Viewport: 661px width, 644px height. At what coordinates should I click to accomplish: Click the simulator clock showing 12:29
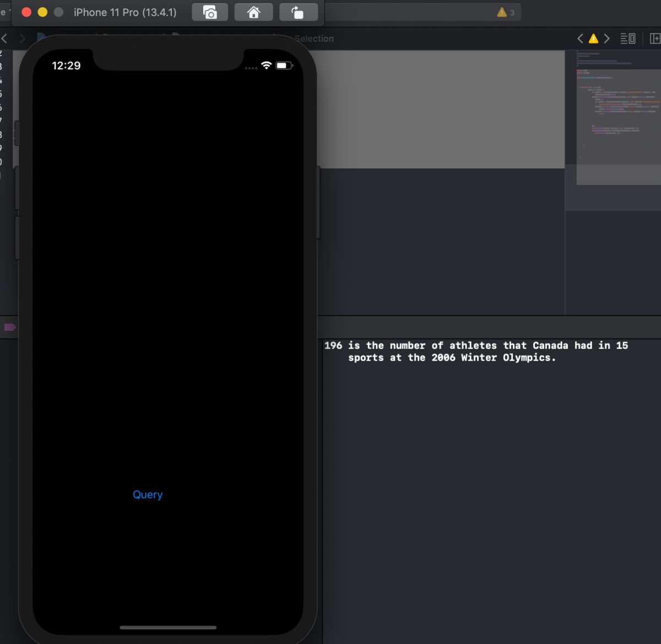tap(66, 66)
